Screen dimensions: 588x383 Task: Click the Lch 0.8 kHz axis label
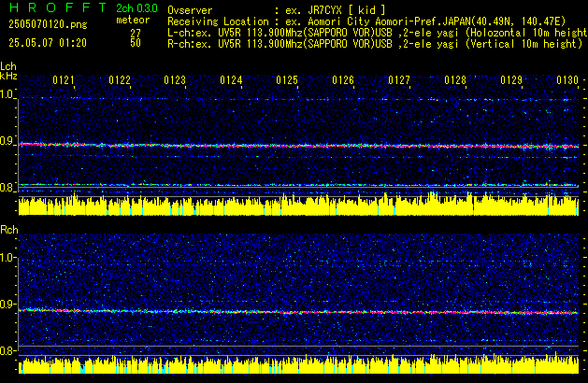click(7, 188)
